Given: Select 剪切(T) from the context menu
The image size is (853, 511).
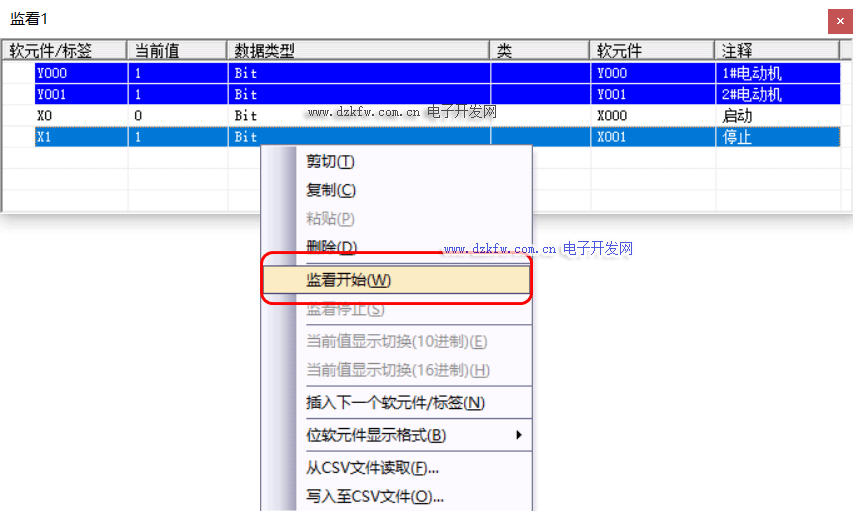Looking at the screenshot, I should tap(330, 162).
